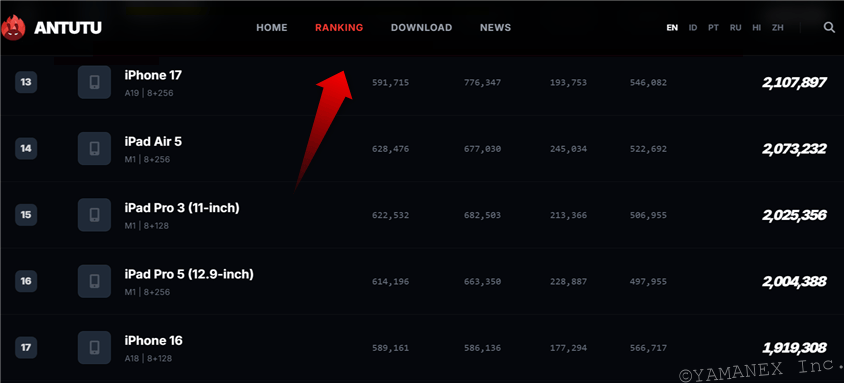Click the score value 663,350

482,282
